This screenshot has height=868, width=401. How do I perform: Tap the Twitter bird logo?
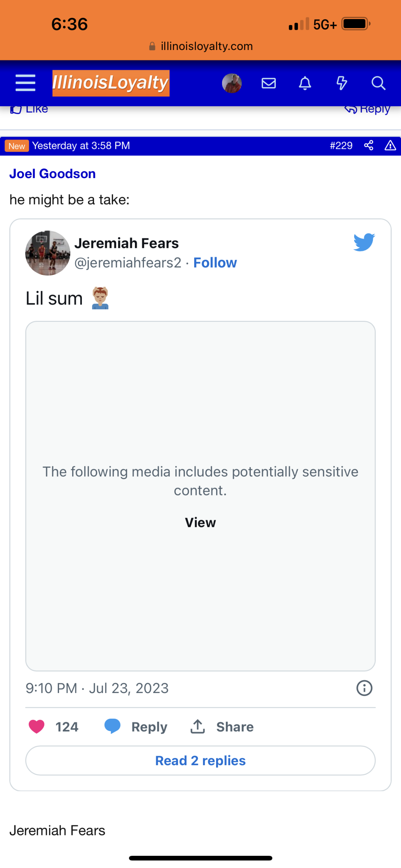pyautogui.click(x=364, y=242)
